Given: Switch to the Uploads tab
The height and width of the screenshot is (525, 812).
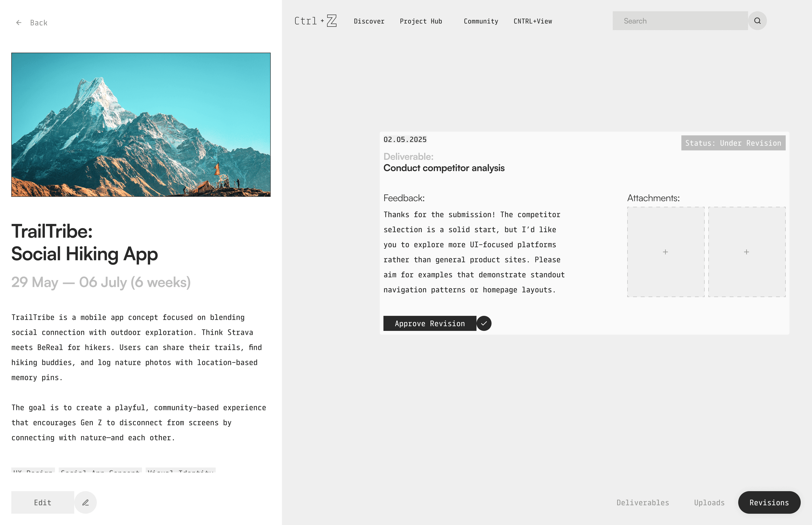Looking at the screenshot, I should [x=709, y=502].
